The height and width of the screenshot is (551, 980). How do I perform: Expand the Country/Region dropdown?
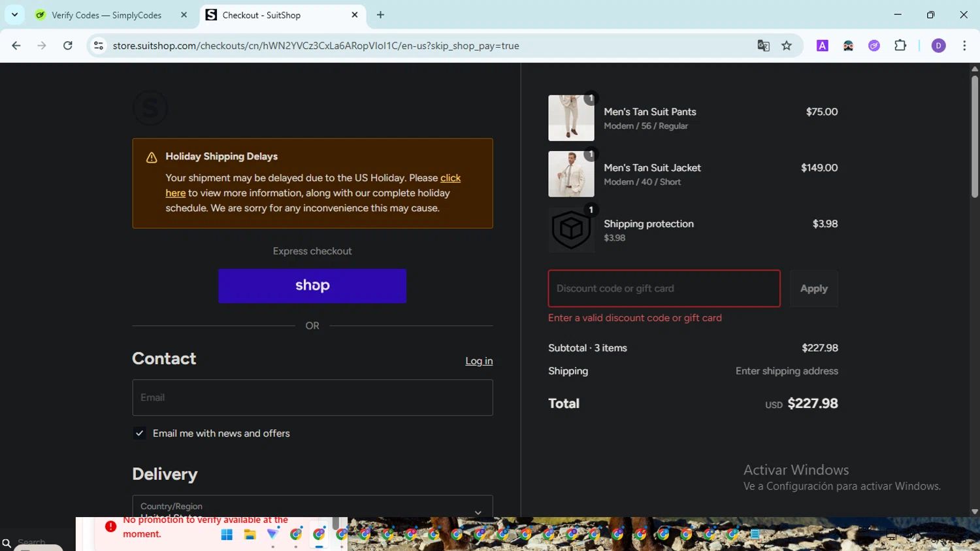point(312,507)
